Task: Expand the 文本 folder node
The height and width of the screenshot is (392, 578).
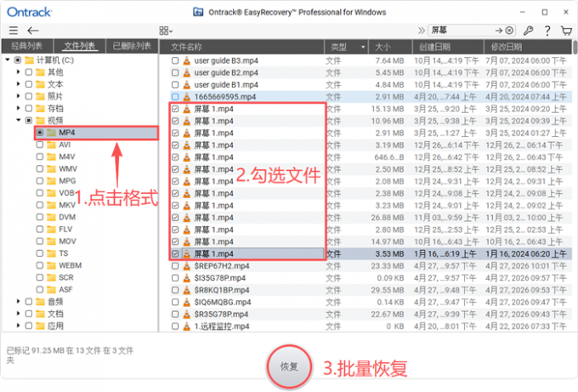Action: pos(18,84)
